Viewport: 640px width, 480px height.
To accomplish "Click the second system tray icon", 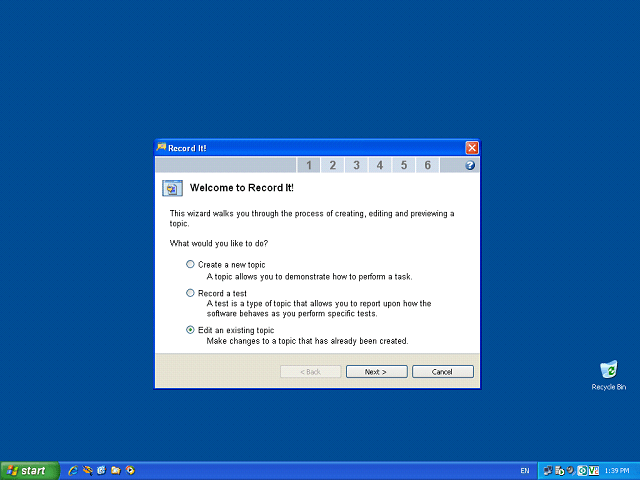I will coord(559,471).
